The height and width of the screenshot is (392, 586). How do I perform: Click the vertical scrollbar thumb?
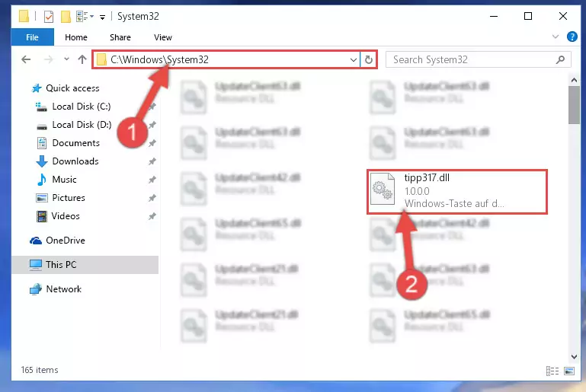574,105
